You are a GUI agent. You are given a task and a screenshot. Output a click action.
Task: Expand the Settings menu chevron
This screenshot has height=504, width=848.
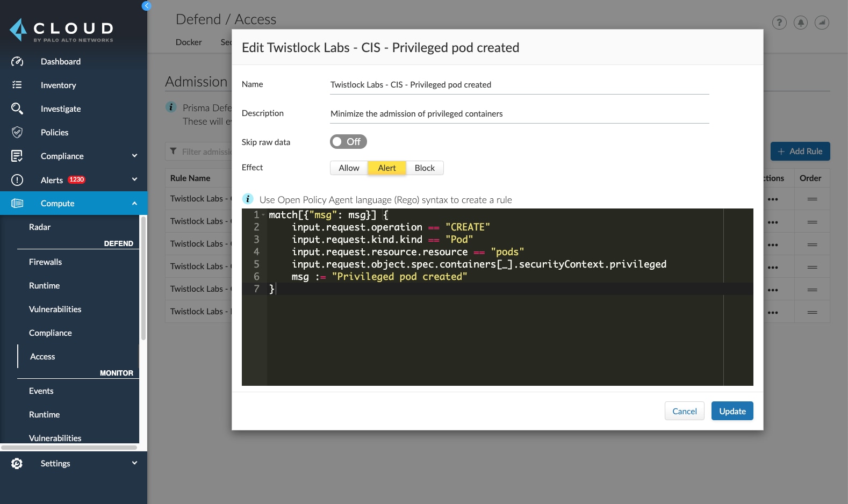tap(134, 463)
